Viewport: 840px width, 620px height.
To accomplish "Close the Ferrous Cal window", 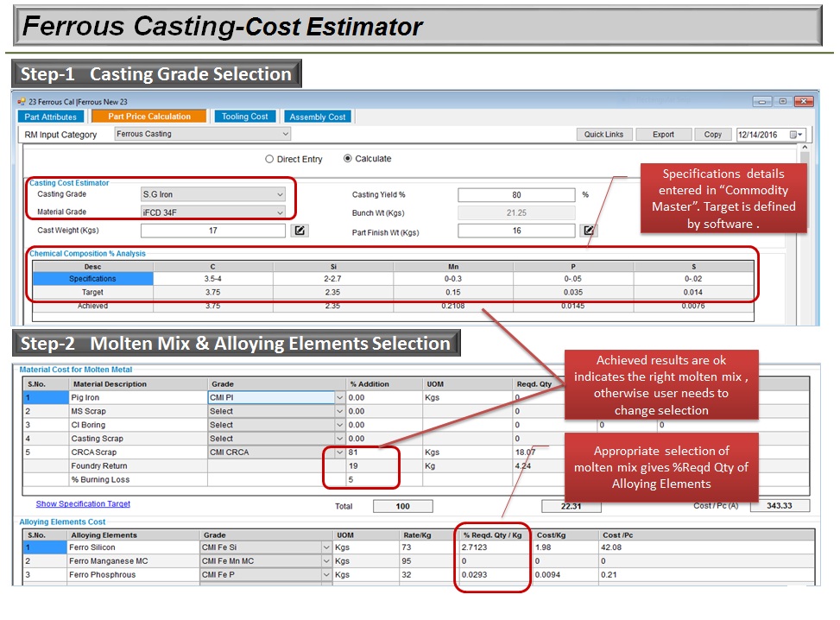I will 804,101.
